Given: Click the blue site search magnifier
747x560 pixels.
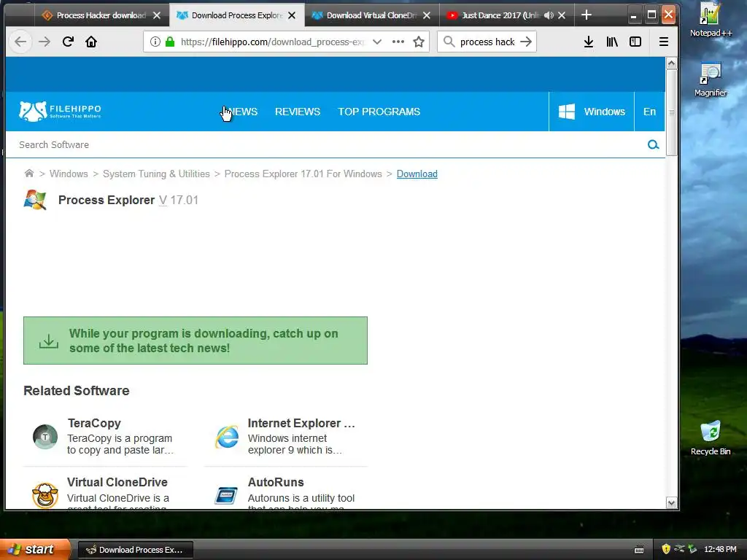Looking at the screenshot, I should [x=653, y=145].
